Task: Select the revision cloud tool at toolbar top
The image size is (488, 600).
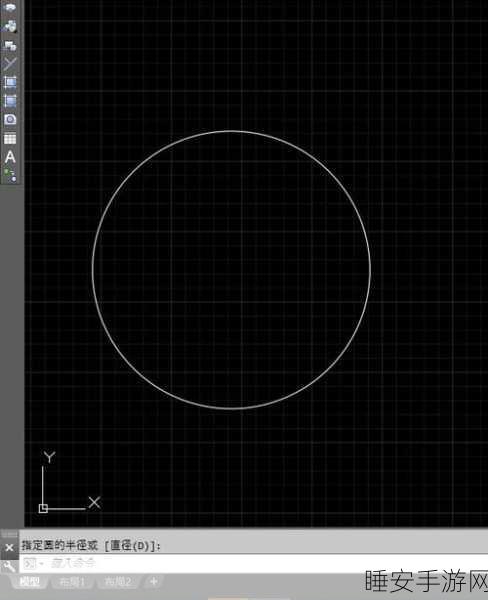Action: point(10,8)
